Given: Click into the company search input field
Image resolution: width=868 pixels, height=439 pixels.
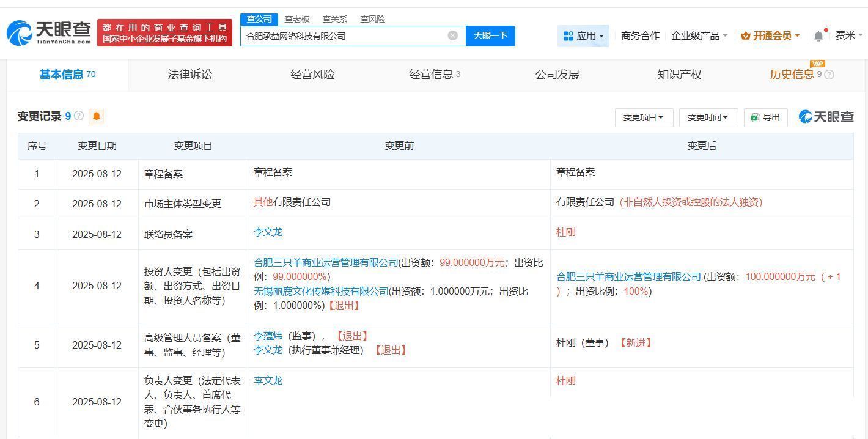Looking at the screenshot, I should point(342,36).
